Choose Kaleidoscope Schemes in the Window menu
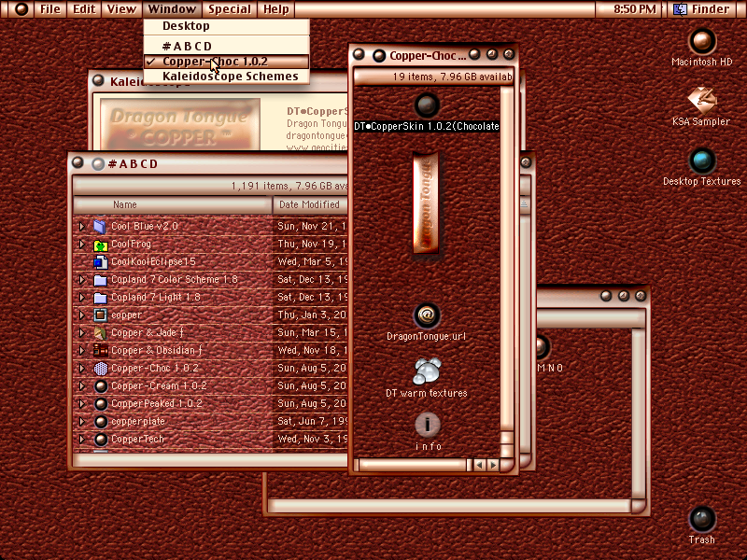This screenshot has height=560, width=747. click(226, 77)
